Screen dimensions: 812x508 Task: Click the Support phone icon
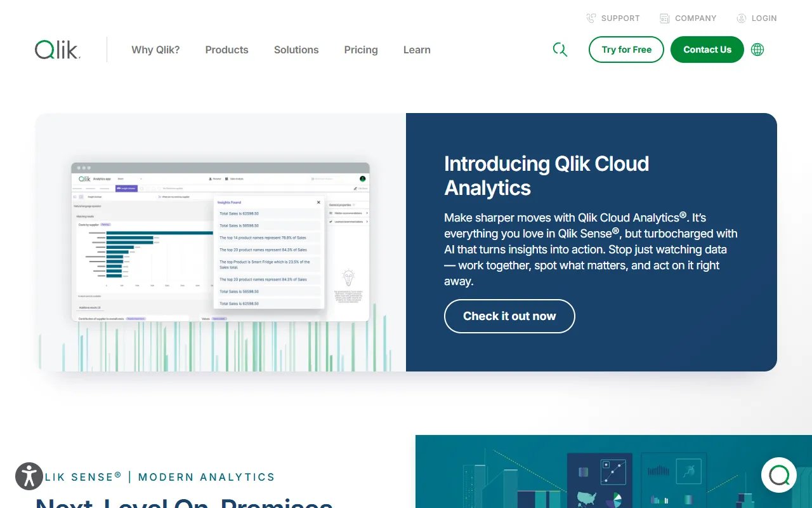point(591,18)
